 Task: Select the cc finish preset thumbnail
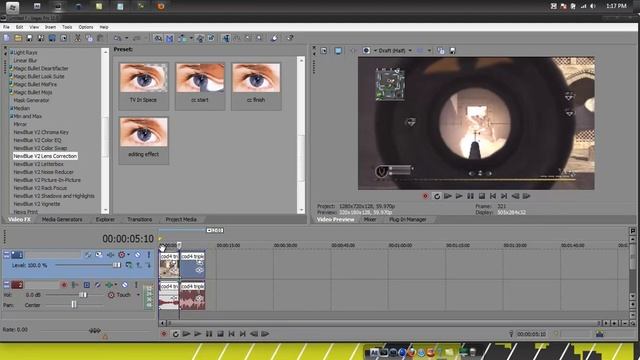(256, 86)
